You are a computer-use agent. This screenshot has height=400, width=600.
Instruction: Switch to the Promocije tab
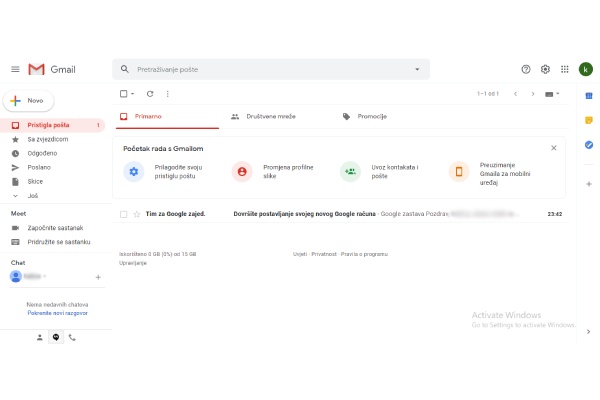tap(372, 116)
